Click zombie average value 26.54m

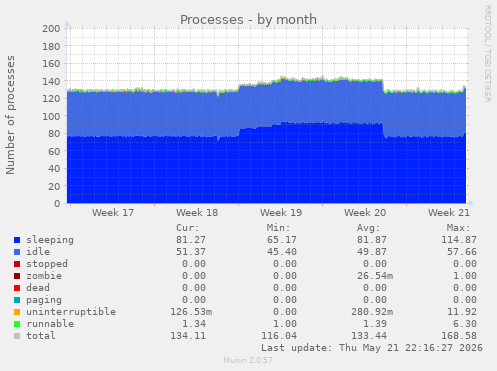click(375, 276)
